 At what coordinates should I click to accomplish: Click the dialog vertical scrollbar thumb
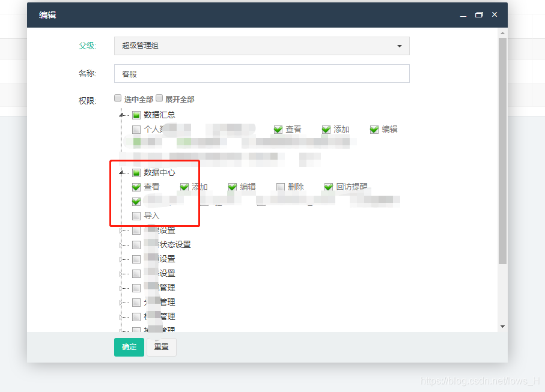[x=502, y=151]
